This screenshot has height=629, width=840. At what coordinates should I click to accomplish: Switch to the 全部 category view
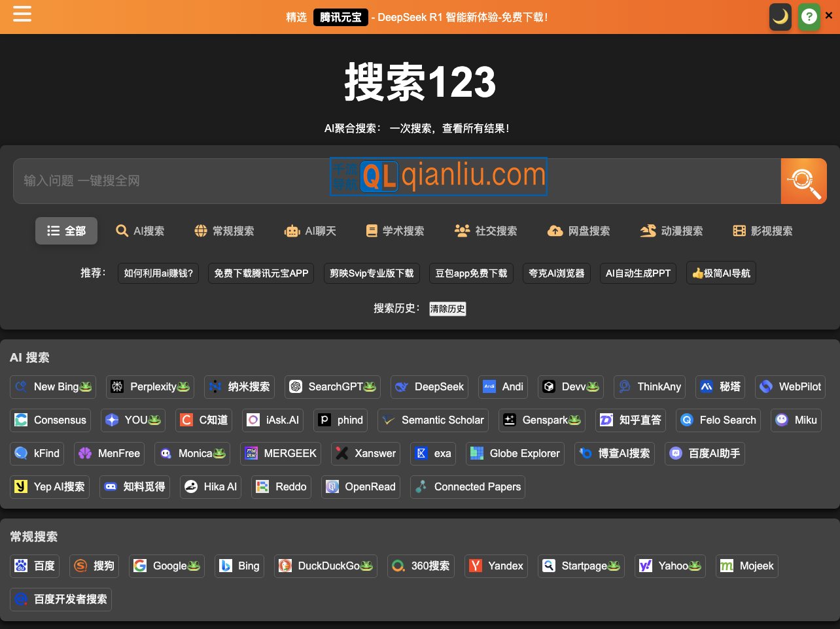pyautogui.click(x=66, y=230)
